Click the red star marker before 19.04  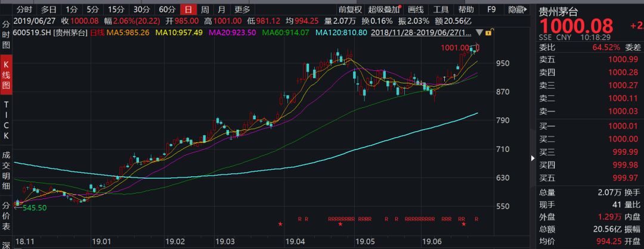tap(280, 224)
